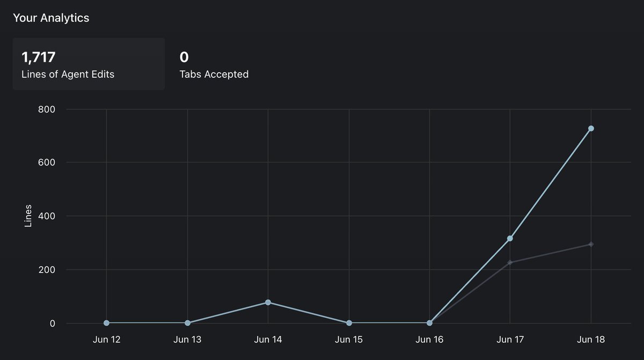Viewport: 644px width, 360px height.
Task: Click the Jun 18 axis label
Action: (591, 340)
